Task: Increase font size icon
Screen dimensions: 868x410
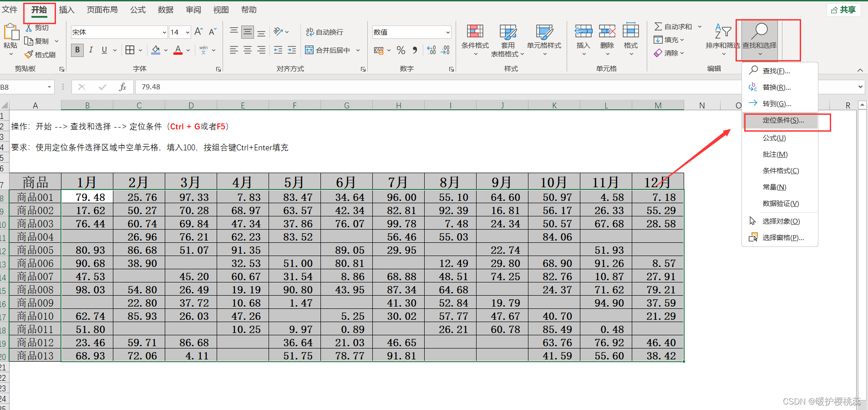Action: (198, 32)
